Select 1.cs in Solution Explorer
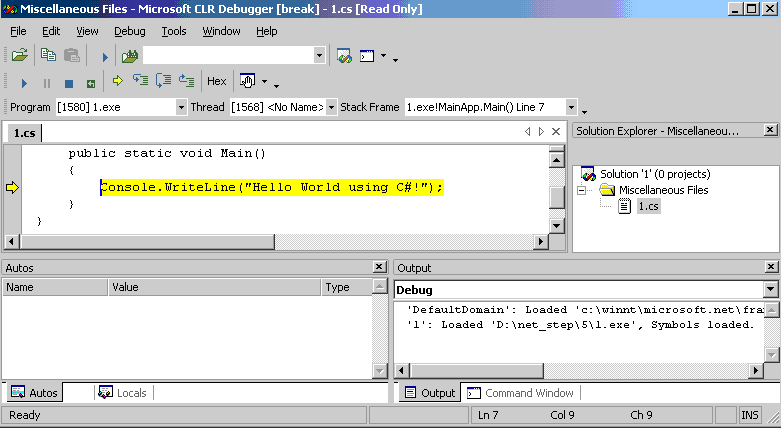Viewport: 781px width, 428px height. tap(649, 206)
